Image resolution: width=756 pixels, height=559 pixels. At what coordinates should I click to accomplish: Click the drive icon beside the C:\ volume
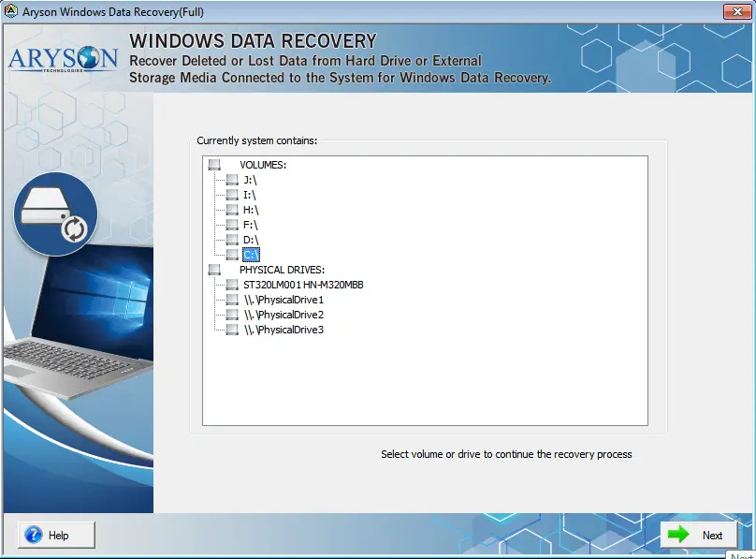coord(232,254)
